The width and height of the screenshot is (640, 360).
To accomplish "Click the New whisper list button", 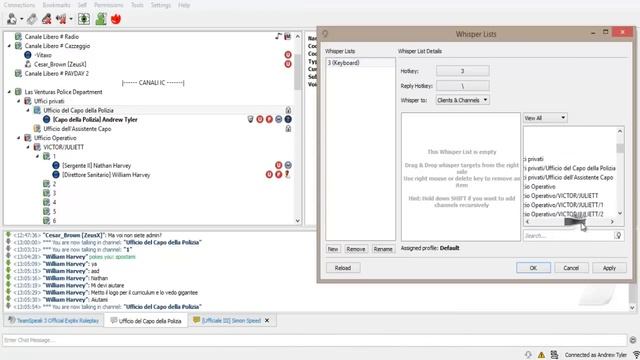I will point(333,249).
